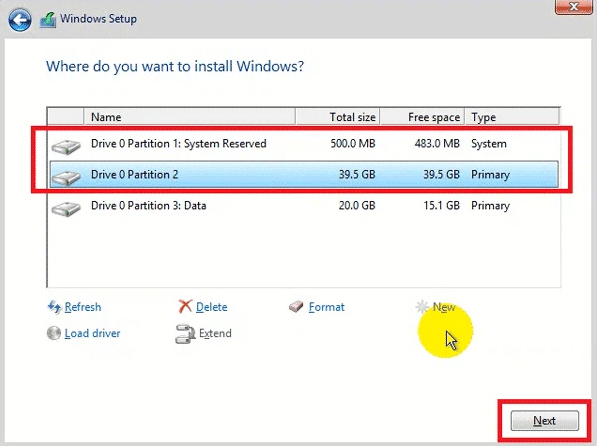Select Drive 0 Partition 3: Data
The height and width of the screenshot is (446, 597).
pyautogui.click(x=304, y=206)
